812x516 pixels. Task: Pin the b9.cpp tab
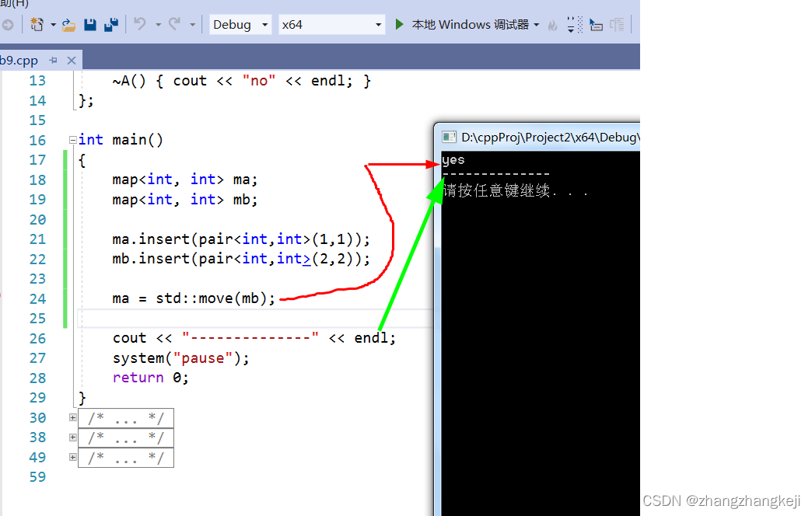(53, 61)
